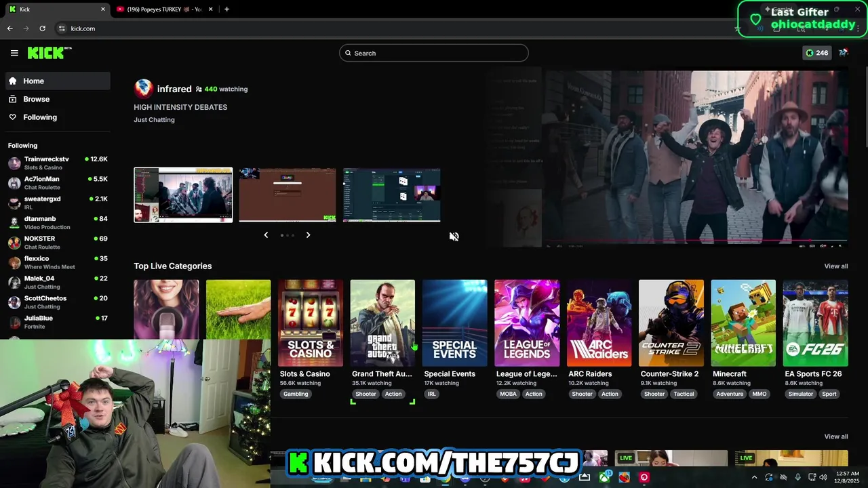Select second featured stream thumbnail with brown screen
This screenshot has height=488, width=868.
coord(288,195)
